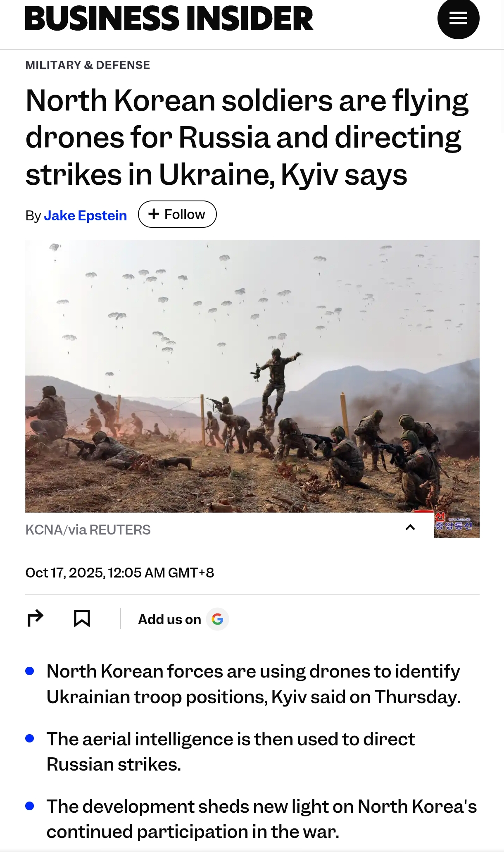Bookmark this article with the save icon
Viewport: 504px width, 852px height.
coord(82,619)
